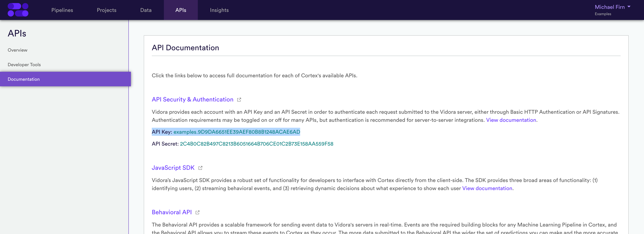The image size is (644, 234).
Task: Click View documentation link under JavaScript SDK
Action: click(487, 189)
